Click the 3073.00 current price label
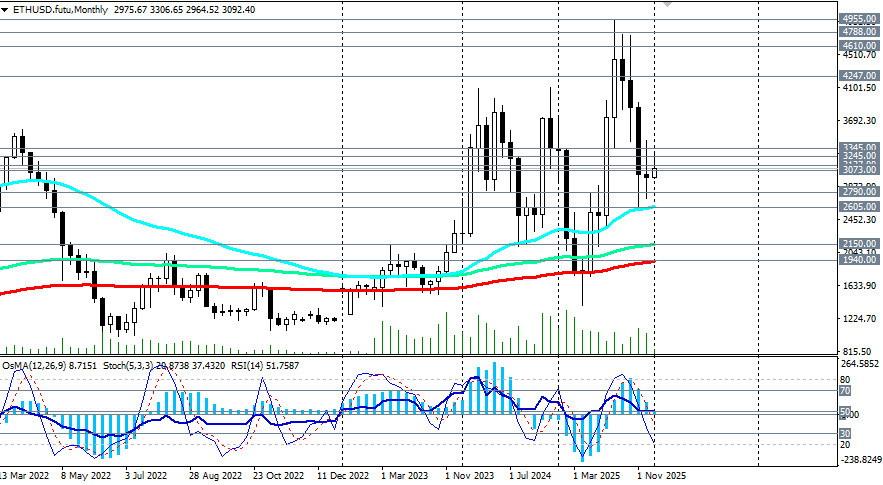This screenshot has height=485, width=883. pyautogui.click(x=859, y=170)
